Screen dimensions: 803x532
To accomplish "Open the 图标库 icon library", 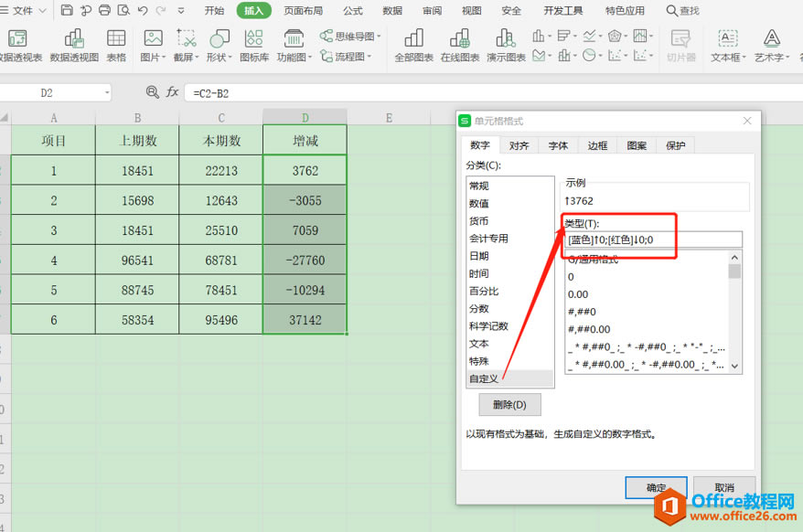I will tap(254, 46).
